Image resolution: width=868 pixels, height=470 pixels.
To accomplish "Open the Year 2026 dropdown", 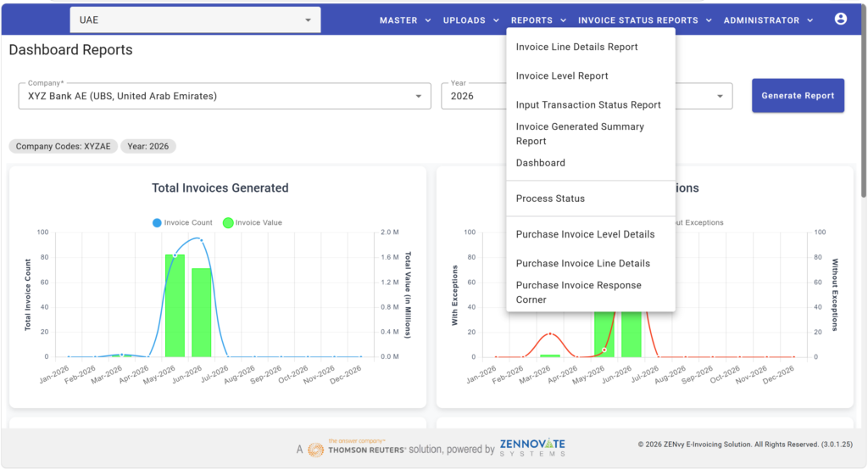I will [473, 96].
